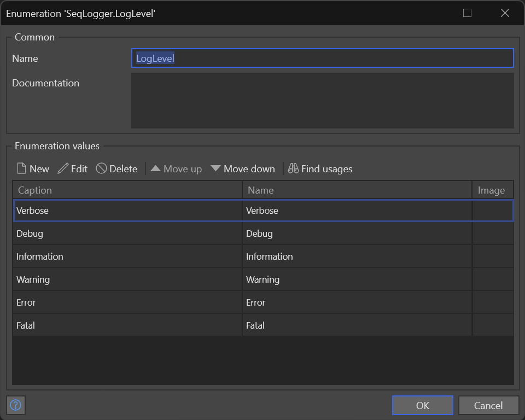Click the Delete value icon
Image resolution: width=525 pixels, height=420 pixels.
coord(101,168)
